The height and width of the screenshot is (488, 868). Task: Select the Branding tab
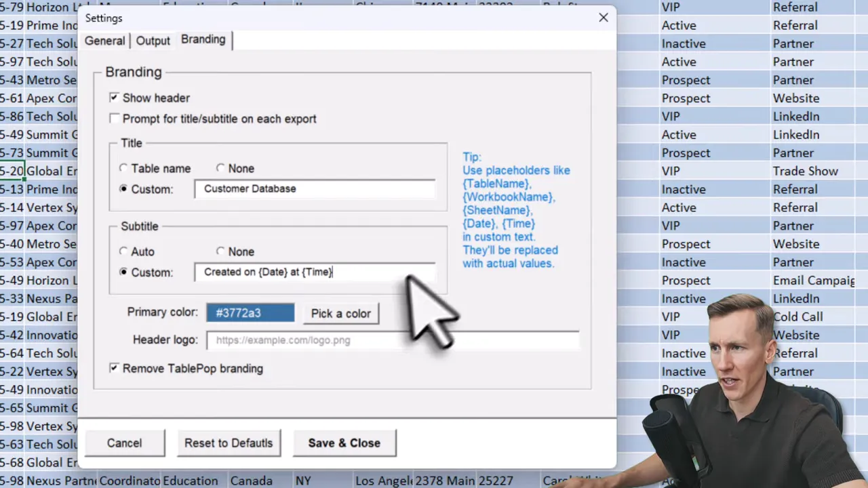click(203, 39)
